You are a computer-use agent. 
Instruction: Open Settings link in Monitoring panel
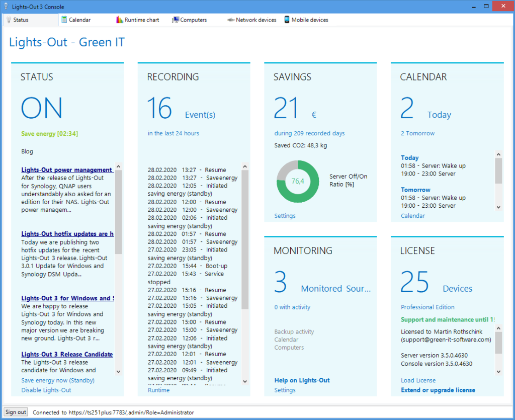[x=285, y=390]
